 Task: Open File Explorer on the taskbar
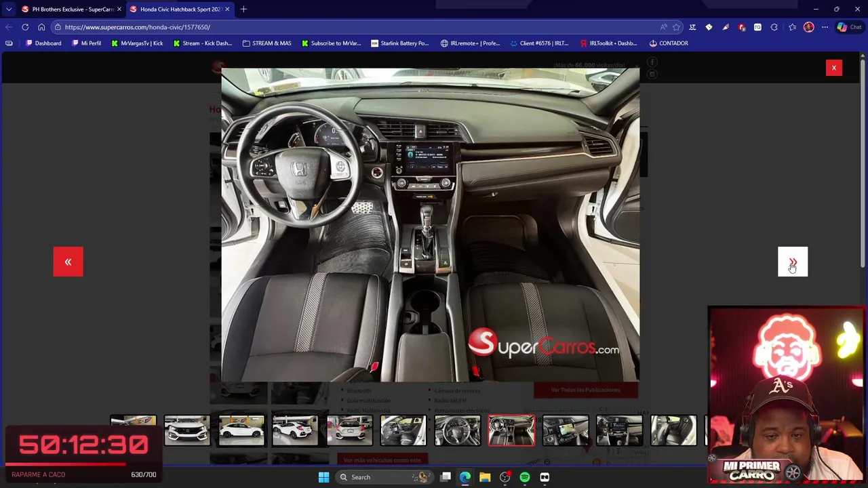click(x=485, y=477)
